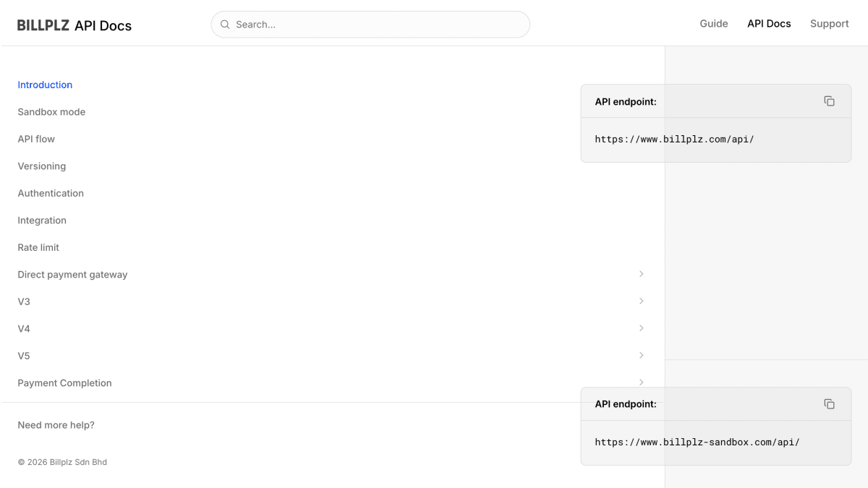Open the API flow page
Screen dimensions: 868x488
[36, 139]
